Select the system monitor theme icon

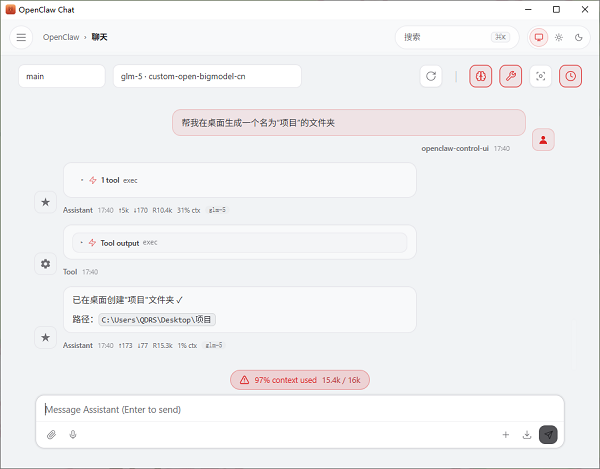click(539, 37)
